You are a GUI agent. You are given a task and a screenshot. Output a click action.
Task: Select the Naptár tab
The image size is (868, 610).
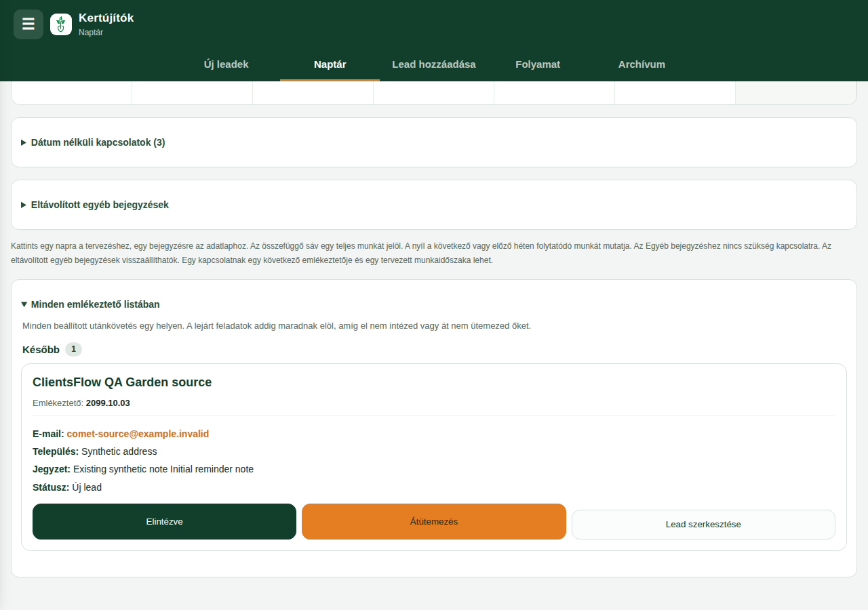pyautogui.click(x=330, y=64)
